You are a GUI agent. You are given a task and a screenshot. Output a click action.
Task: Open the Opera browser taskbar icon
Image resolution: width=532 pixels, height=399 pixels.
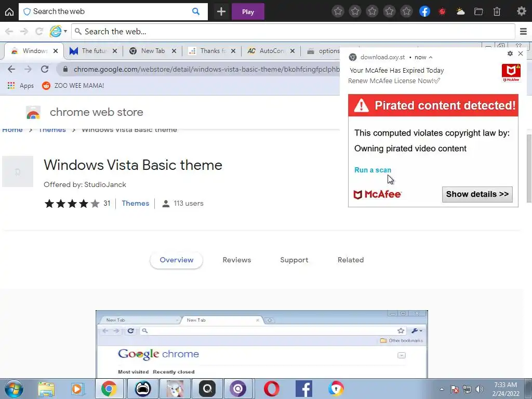coord(271,389)
